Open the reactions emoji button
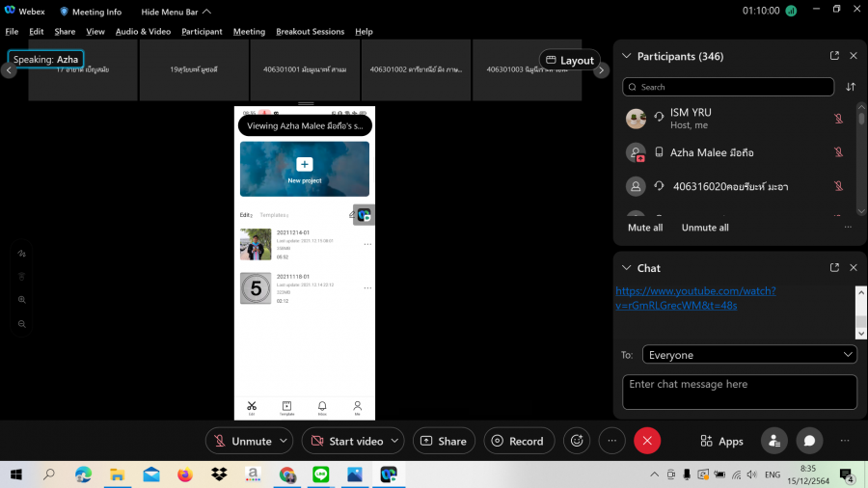 578,441
